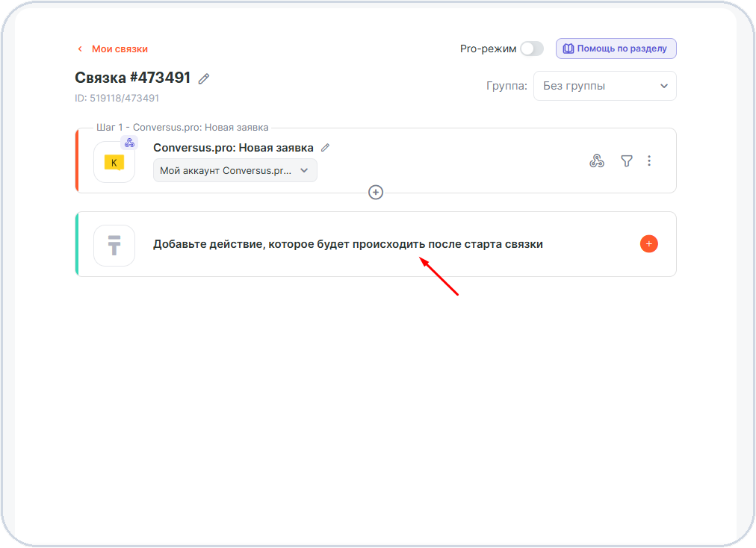Screen dimensions: 756x548
Task: Click the small webhook badge above K icon
Action: tap(129, 143)
